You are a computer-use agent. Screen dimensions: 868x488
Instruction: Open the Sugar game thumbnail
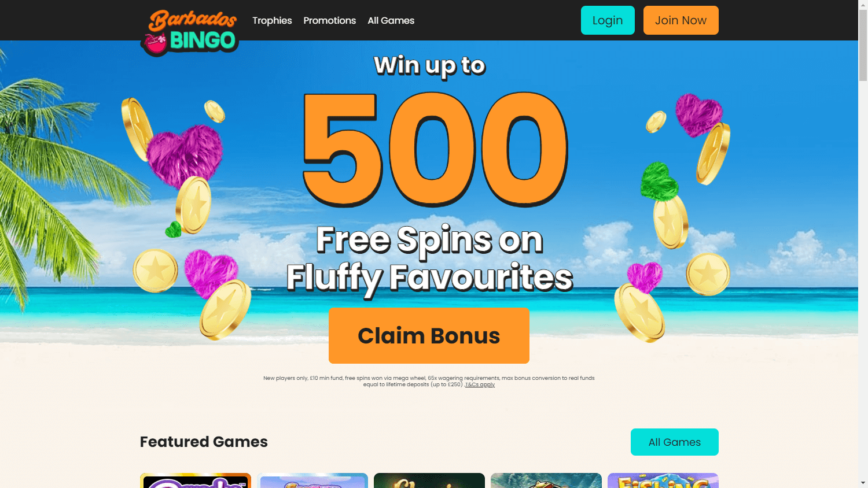pyautogui.click(x=312, y=480)
